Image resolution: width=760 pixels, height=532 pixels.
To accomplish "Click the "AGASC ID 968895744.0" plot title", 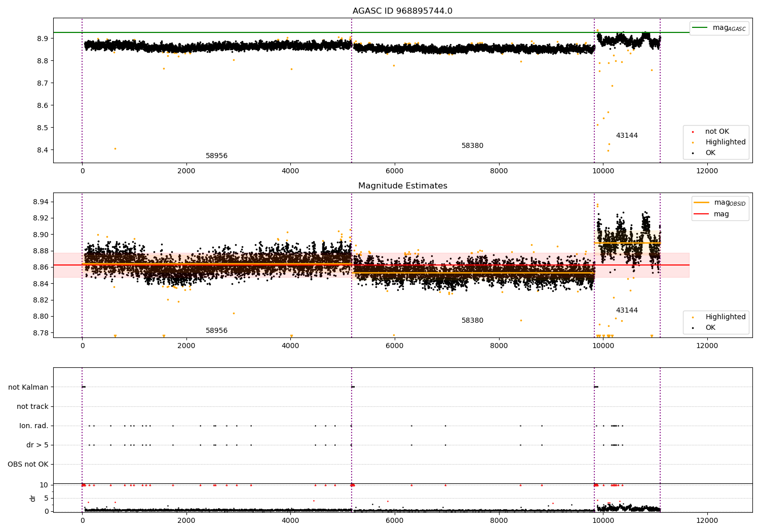I will (x=402, y=11).
